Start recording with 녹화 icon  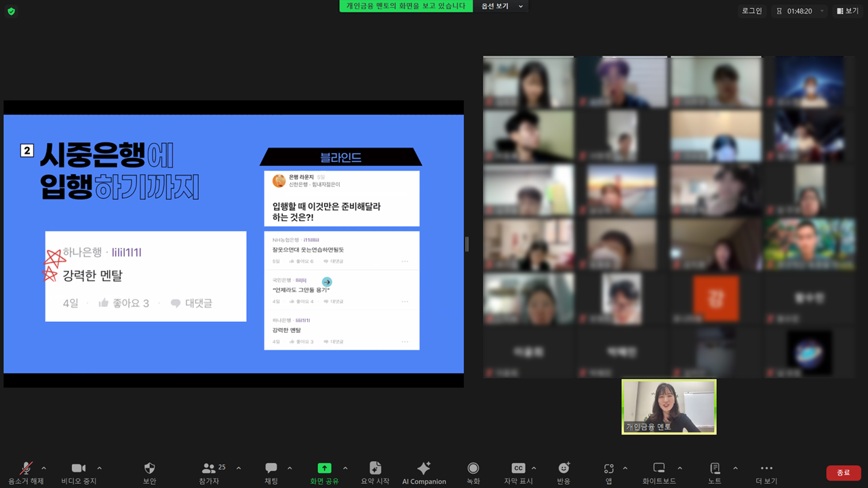(473, 468)
